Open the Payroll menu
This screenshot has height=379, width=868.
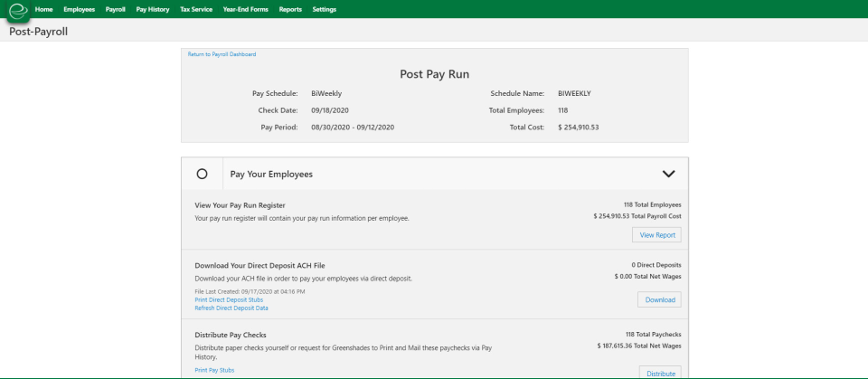point(116,9)
